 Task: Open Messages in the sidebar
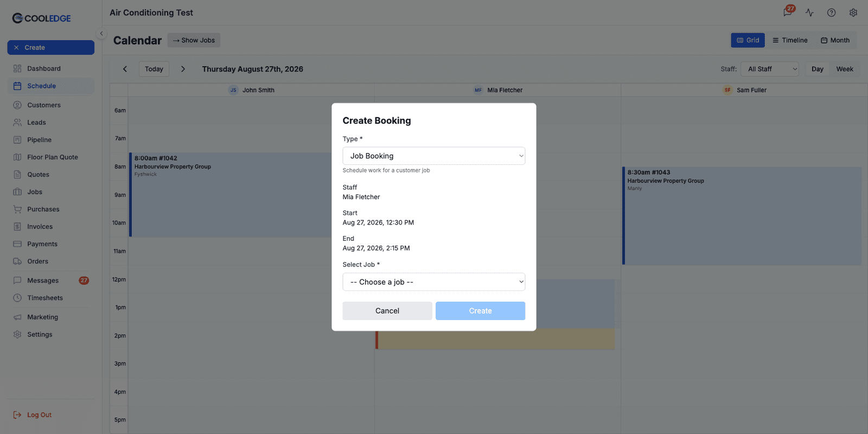pos(51,280)
